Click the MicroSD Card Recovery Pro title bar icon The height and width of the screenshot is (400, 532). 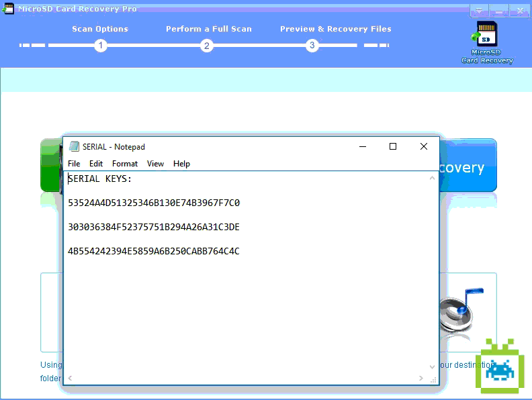(7, 9)
